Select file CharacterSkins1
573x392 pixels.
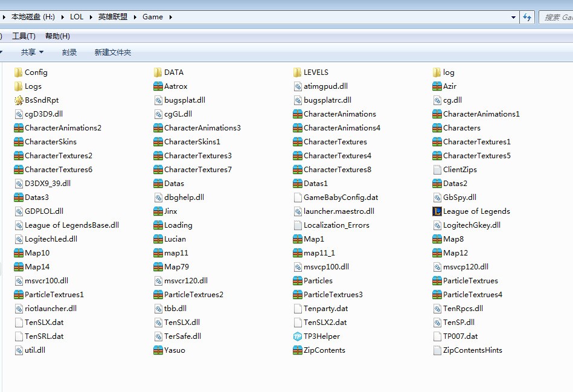coord(187,142)
